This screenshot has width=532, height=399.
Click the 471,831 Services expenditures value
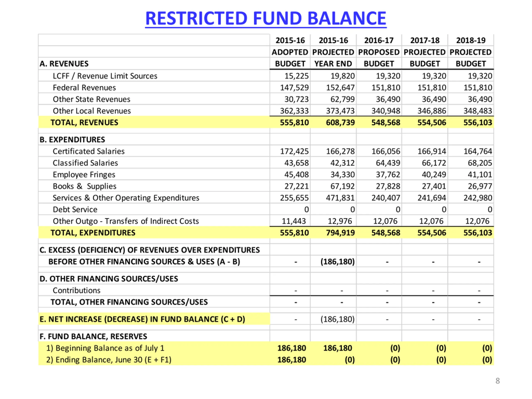click(x=340, y=198)
